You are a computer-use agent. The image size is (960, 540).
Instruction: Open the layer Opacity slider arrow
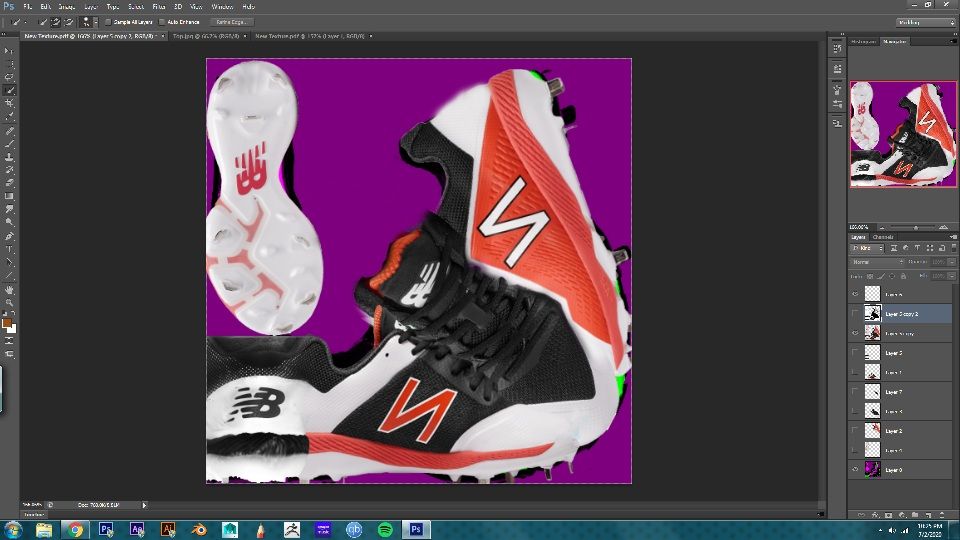(952, 262)
